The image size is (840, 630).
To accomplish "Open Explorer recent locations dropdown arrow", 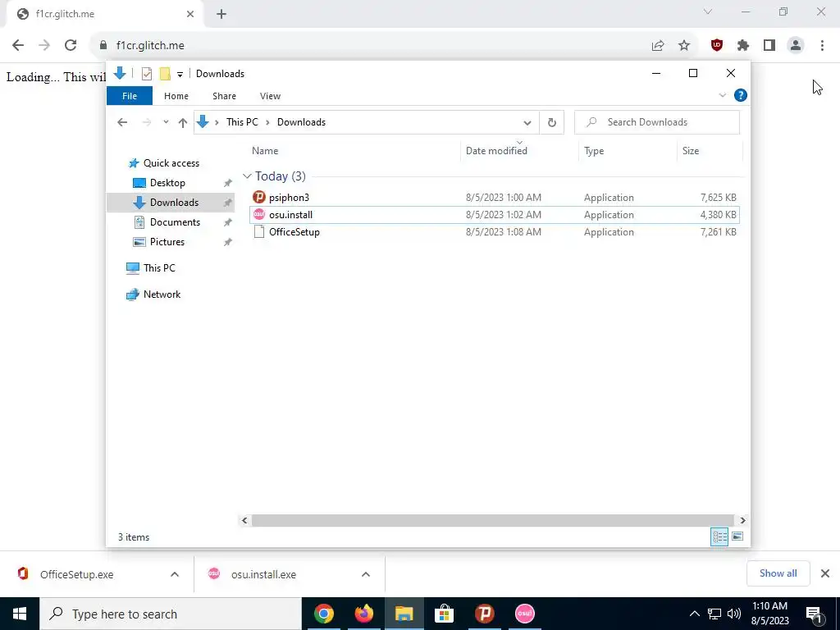I will pos(166,122).
